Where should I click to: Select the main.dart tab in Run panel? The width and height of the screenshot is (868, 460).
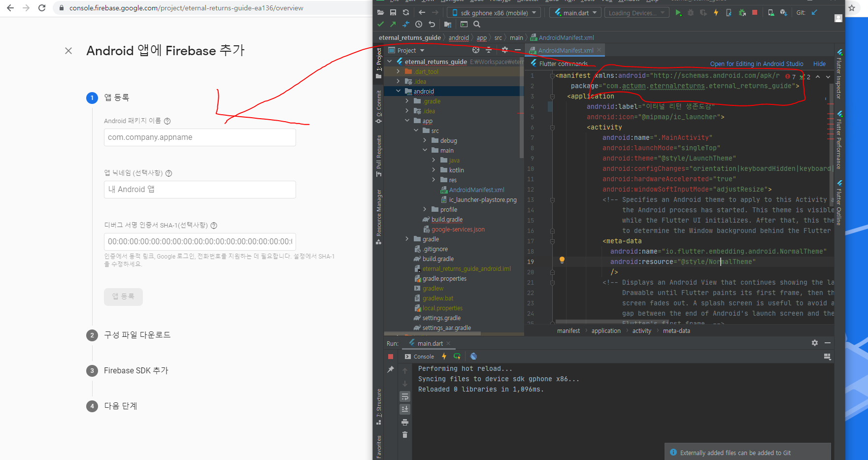click(x=430, y=343)
